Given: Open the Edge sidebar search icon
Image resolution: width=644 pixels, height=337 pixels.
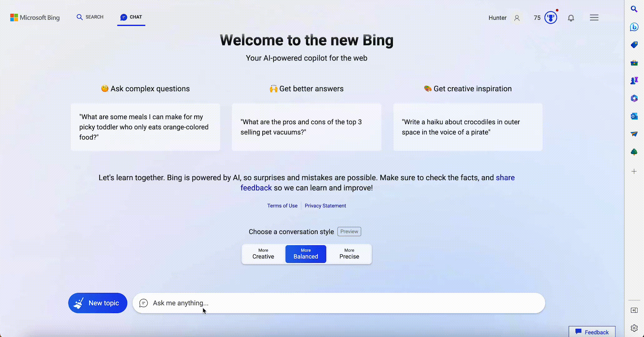Looking at the screenshot, I should point(634,9).
